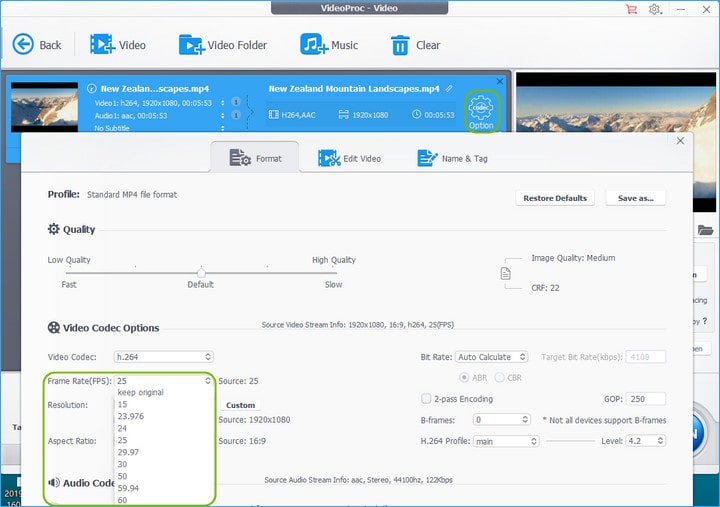Image resolution: width=720 pixels, height=507 pixels.
Task: Add music with the Music icon
Action: (313, 44)
